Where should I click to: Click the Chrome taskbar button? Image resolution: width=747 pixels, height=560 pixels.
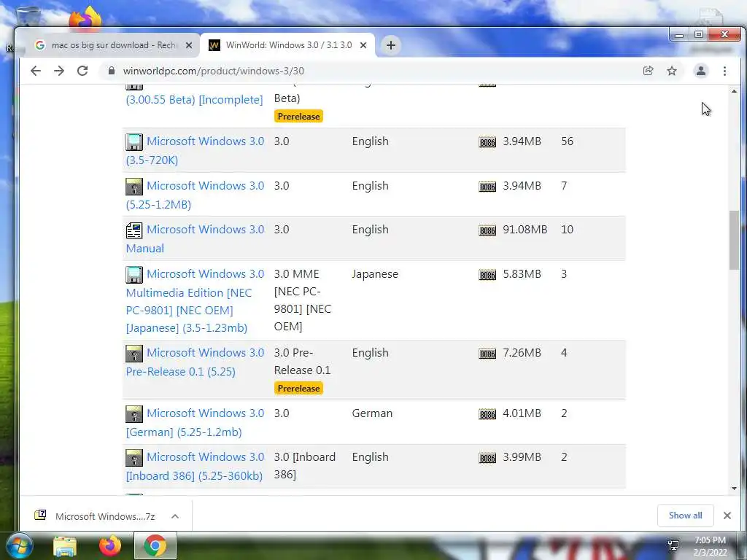coord(155,545)
